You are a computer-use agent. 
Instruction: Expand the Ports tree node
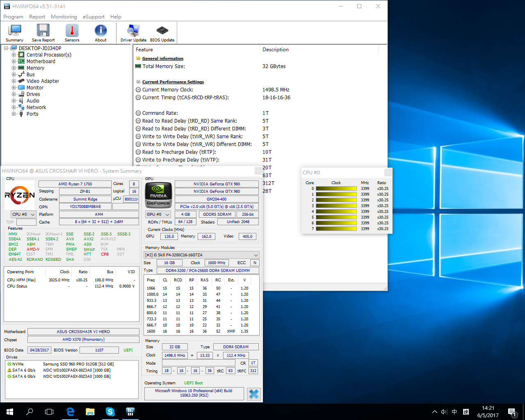(x=14, y=114)
